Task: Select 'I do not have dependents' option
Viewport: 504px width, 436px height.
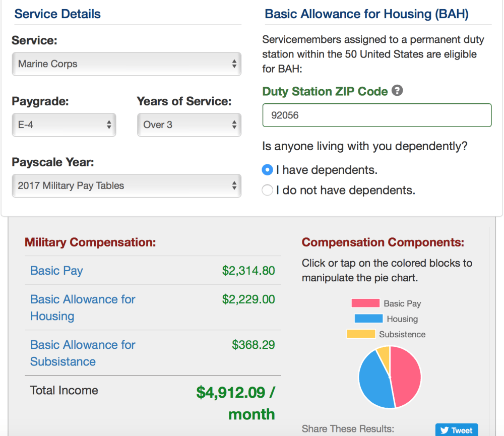Action: click(x=268, y=191)
